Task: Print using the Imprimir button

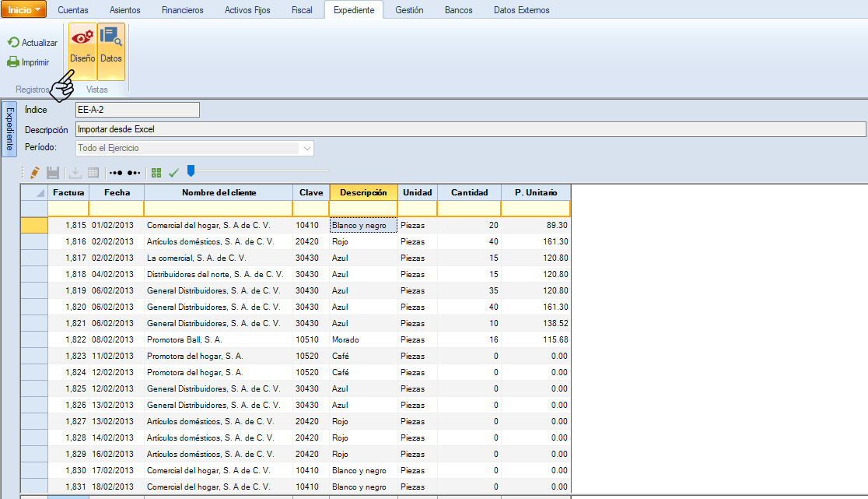Action: [x=29, y=62]
